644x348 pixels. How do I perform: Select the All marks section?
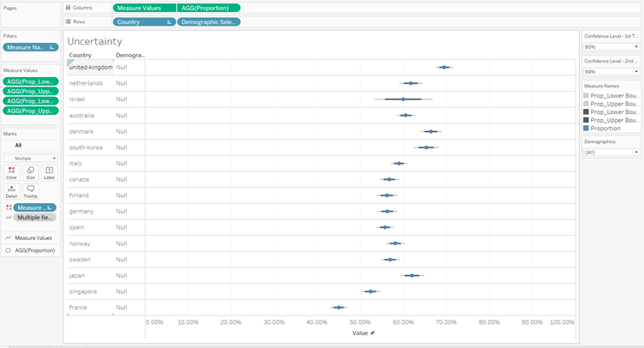(18, 145)
